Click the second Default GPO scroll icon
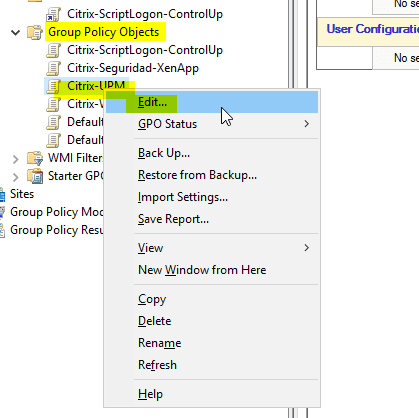Screen dimensions: 419x418 click(x=54, y=140)
